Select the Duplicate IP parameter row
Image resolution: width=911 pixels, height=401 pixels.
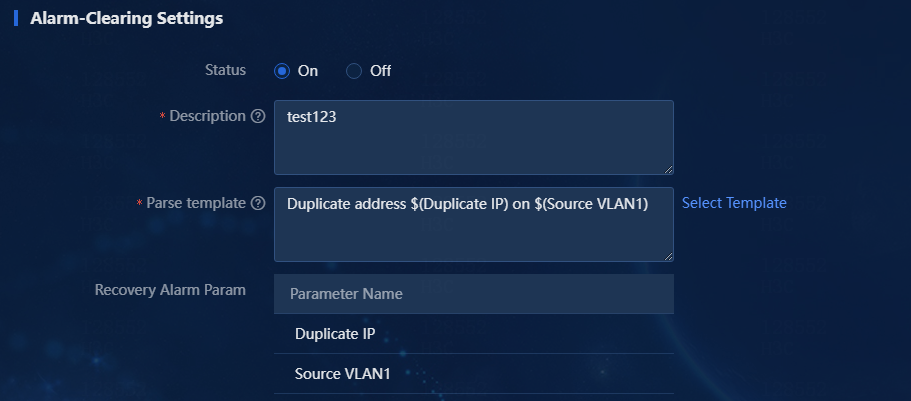pos(474,334)
